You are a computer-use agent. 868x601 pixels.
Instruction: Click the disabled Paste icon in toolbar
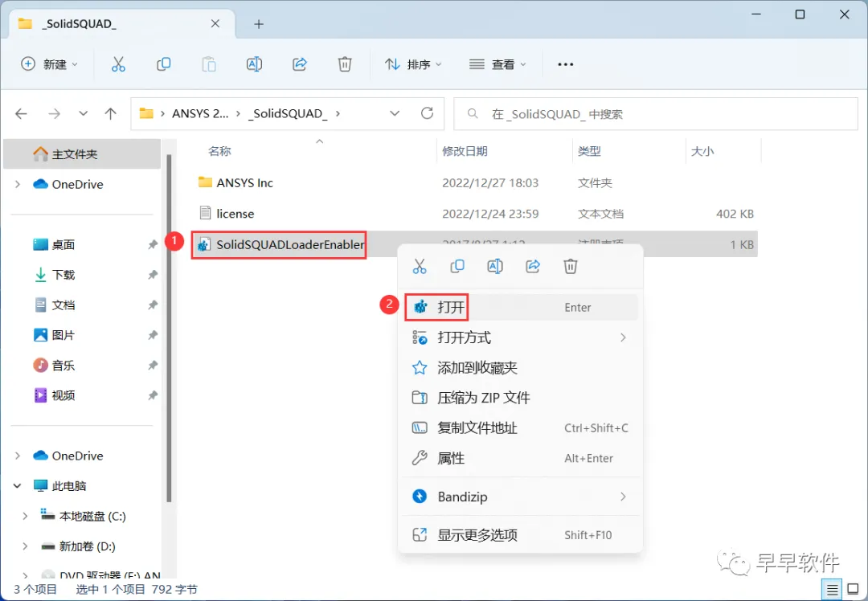(209, 64)
